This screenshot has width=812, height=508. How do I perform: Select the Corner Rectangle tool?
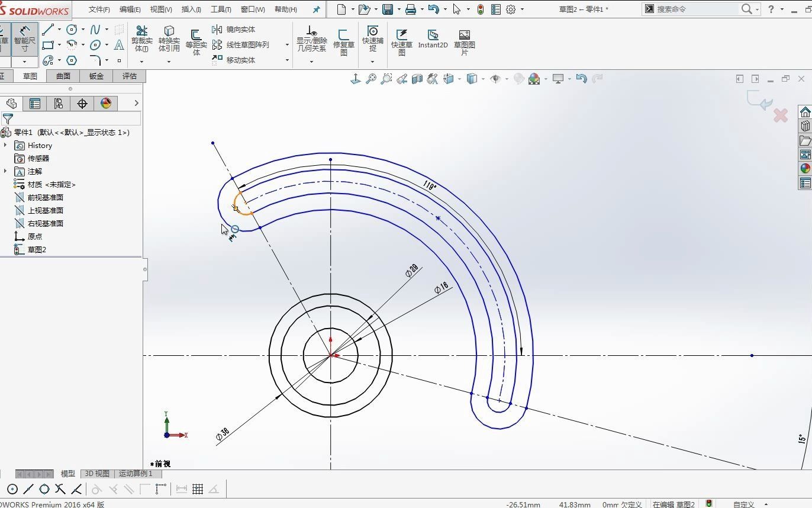48,44
